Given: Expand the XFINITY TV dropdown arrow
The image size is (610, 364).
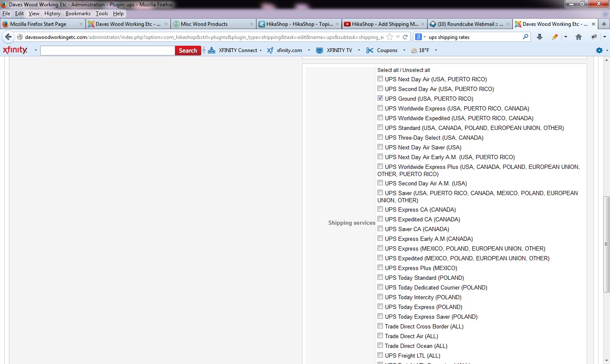Looking at the screenshot, I should point(359,50).
